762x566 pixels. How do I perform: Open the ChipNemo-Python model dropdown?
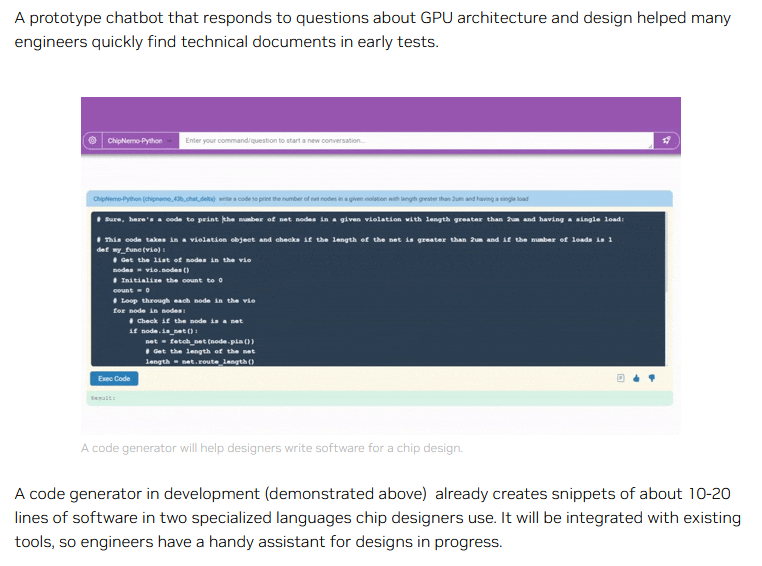pyautogui.click(x=140, y=140)
